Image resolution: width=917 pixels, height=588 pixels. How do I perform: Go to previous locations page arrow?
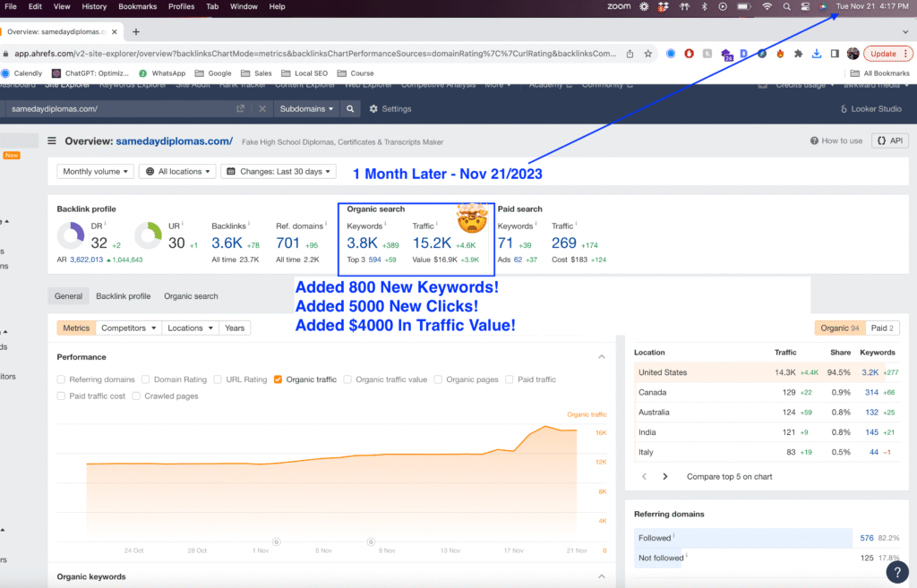coord(644,476)
